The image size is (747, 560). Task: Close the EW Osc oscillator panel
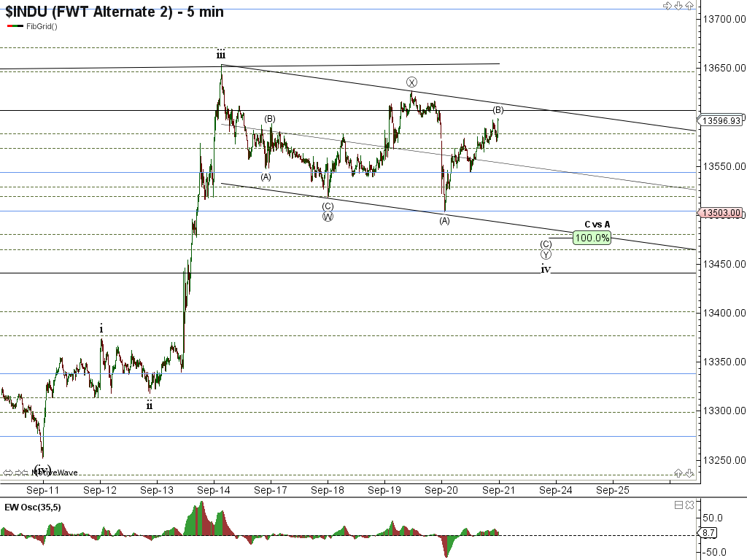[x=688, y=505]
